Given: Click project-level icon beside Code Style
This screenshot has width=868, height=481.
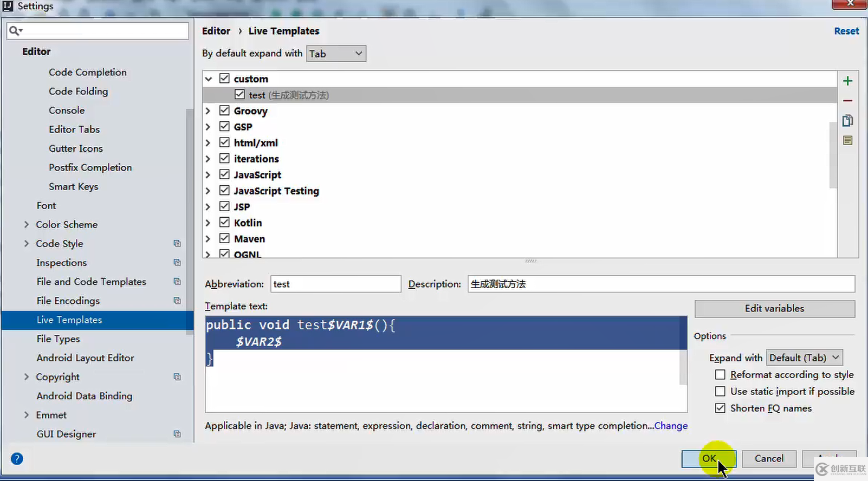Looking at the screenshot, I should (x=177, y=244).
